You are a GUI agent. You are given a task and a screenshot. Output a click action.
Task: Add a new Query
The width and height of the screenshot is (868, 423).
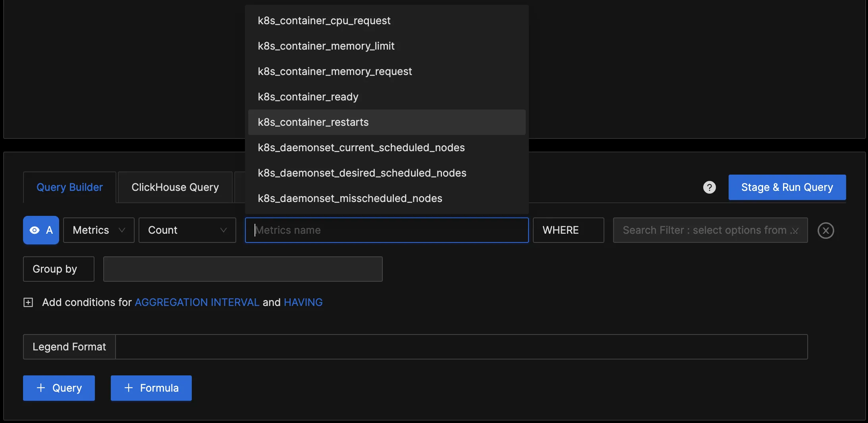59,388
